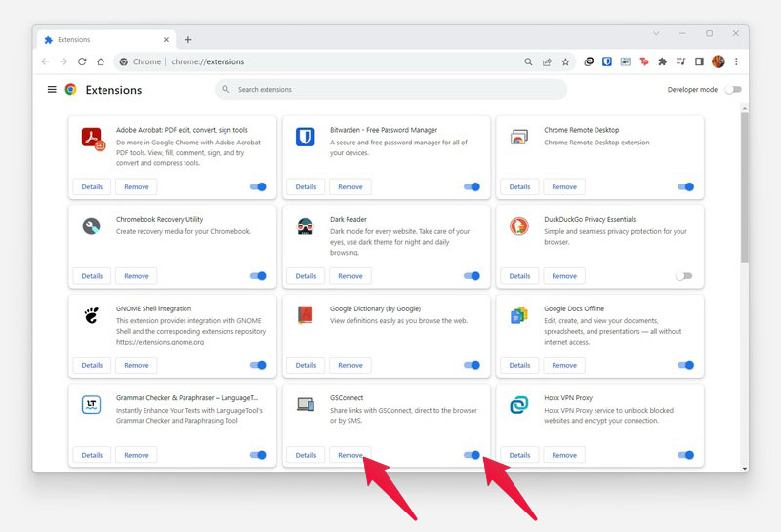The height and width of the screenshot is (532, 781).
Task: Remove the Google Docs Offline extension
Action: (564, 365)
